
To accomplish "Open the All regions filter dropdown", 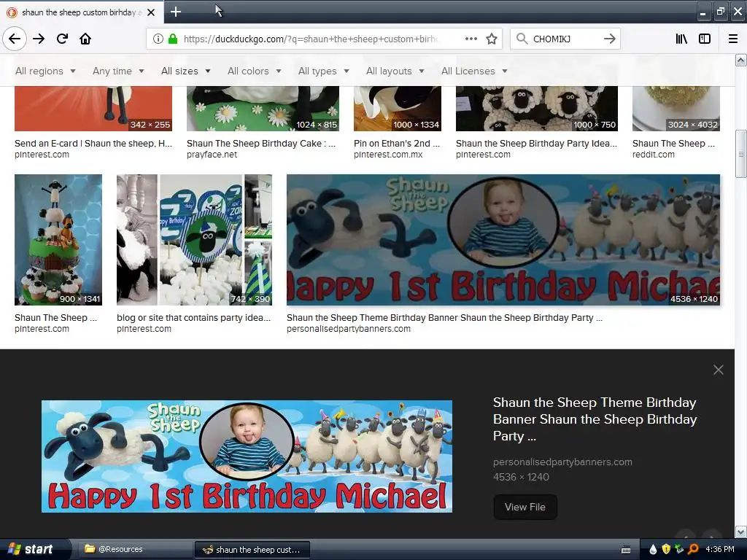I will point(45,71).
